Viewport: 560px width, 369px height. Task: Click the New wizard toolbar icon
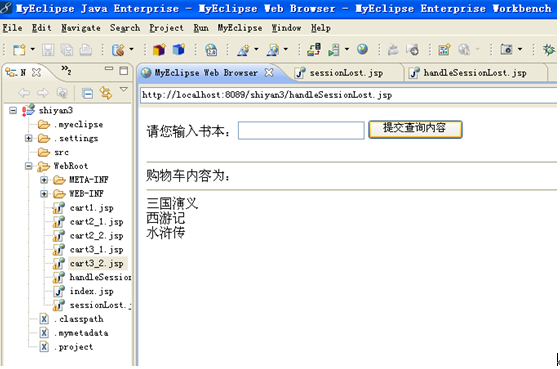click(19, 50)
